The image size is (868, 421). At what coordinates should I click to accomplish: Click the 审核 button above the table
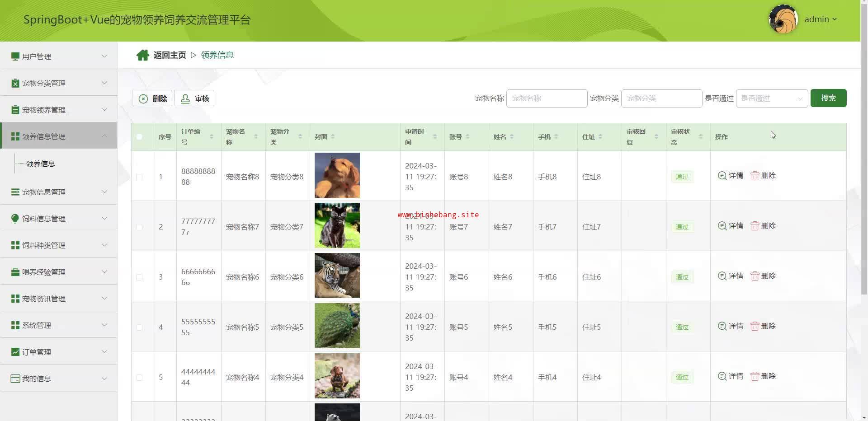(194, 98)
